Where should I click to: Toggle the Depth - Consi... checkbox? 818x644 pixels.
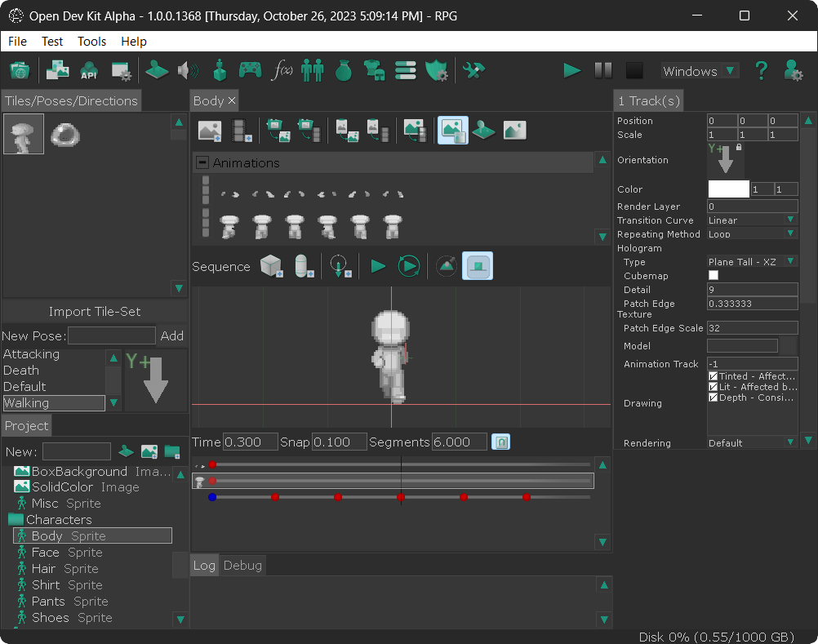coord(714,398)
